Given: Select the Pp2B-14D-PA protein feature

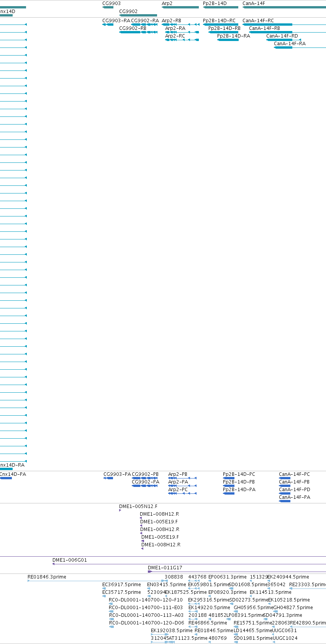Looking at the screenshot, I should click(229, 493).
